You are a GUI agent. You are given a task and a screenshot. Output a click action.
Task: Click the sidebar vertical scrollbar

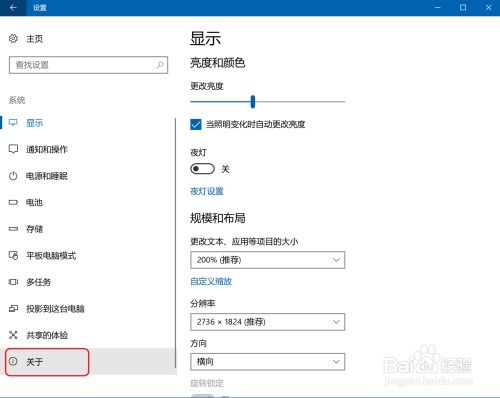click(175, 243)
